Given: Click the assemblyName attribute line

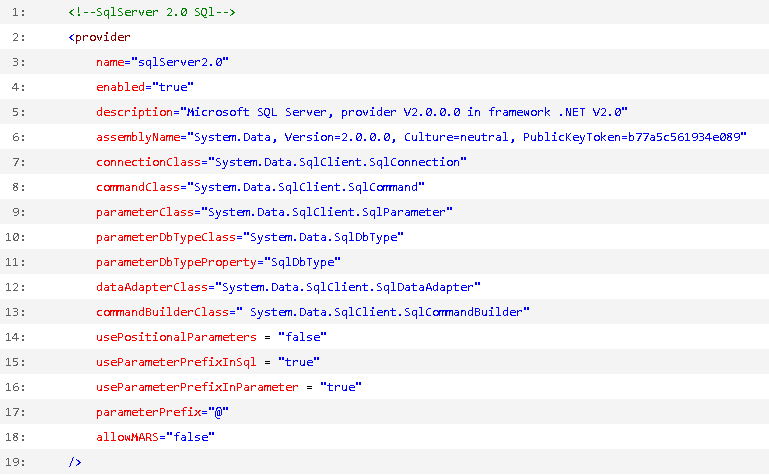Looking at the screenshot, I should 421,137.
